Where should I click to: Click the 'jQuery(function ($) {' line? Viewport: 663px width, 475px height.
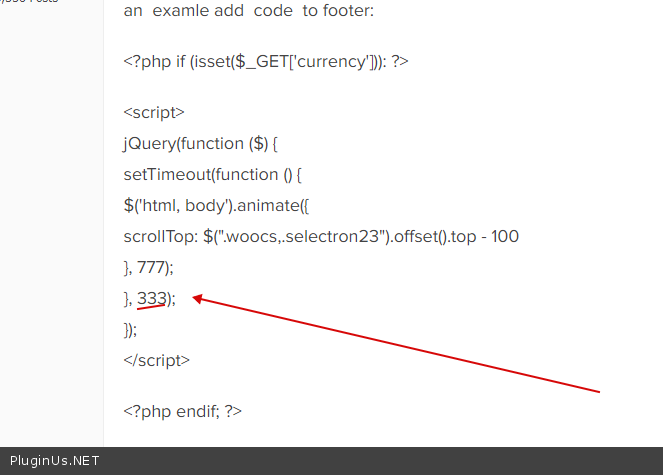coord(200,143)
